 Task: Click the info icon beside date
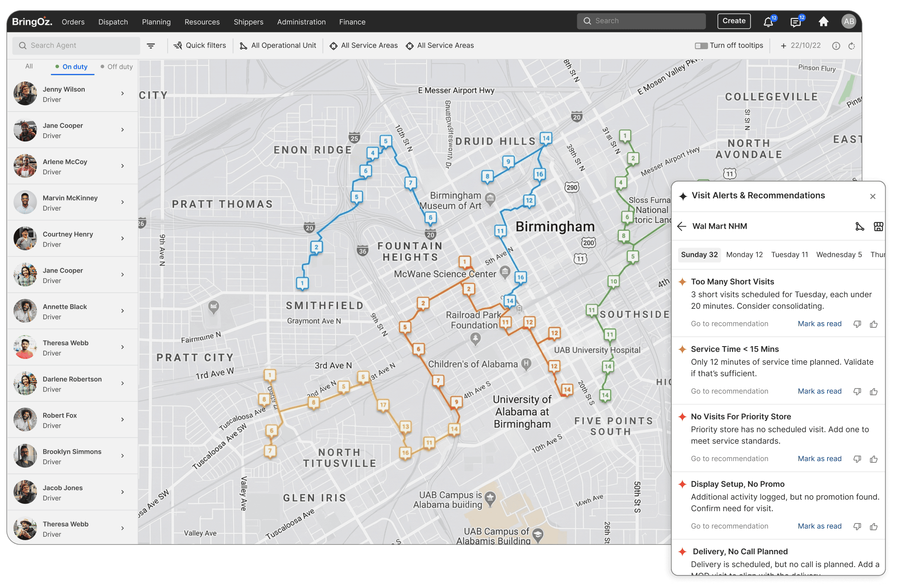(836, 46)
